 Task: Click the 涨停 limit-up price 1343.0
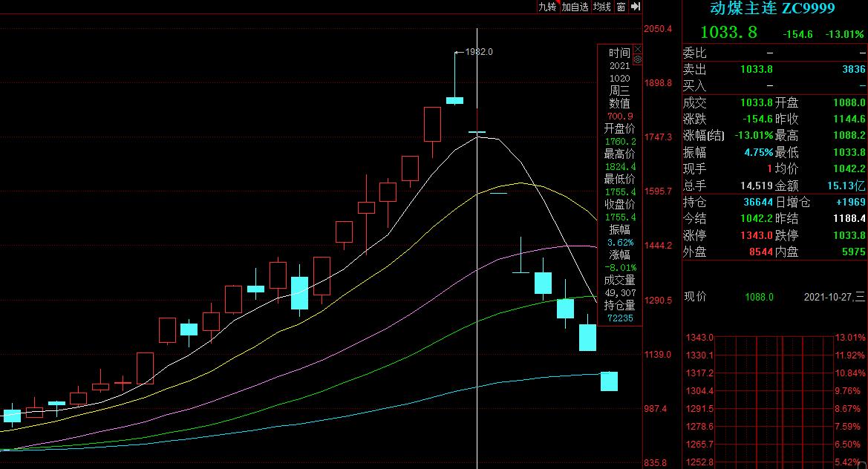pyautogui.click(x=756, y=236)
